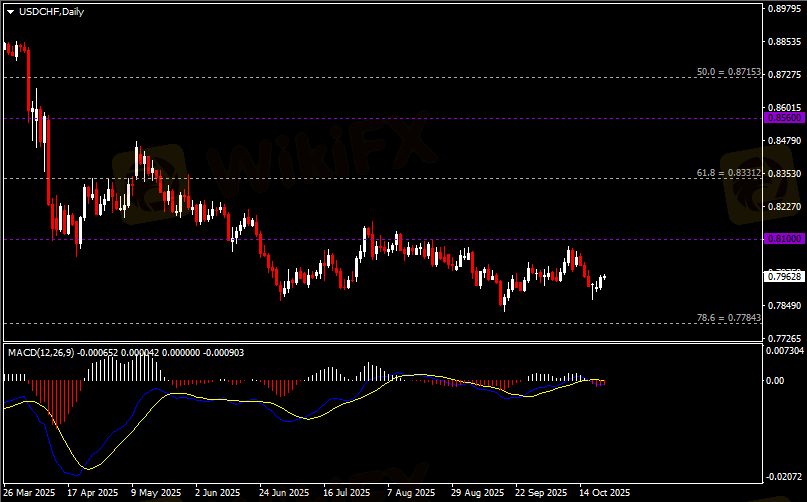The width and height of the screenshot is (807, 502).
Task: Click the 0.007304 MACD scale value
Action: coord(783,351)
